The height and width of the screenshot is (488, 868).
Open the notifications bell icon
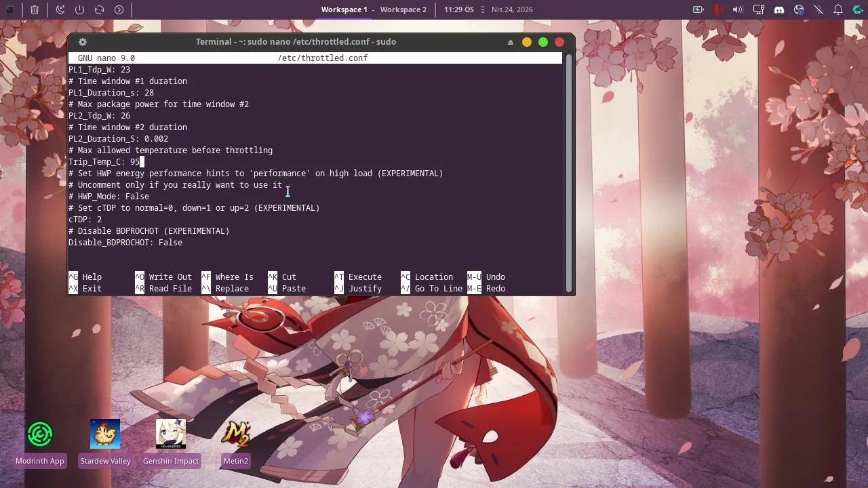(838, 9)
